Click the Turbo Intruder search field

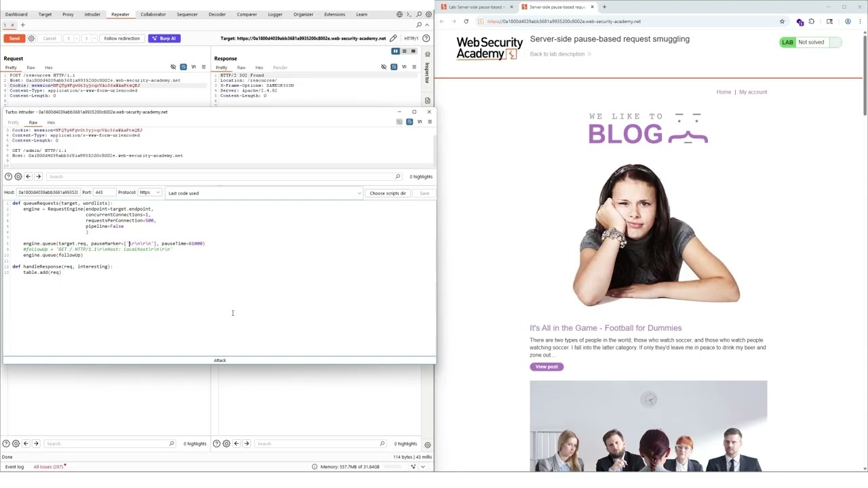click(223, 177)
